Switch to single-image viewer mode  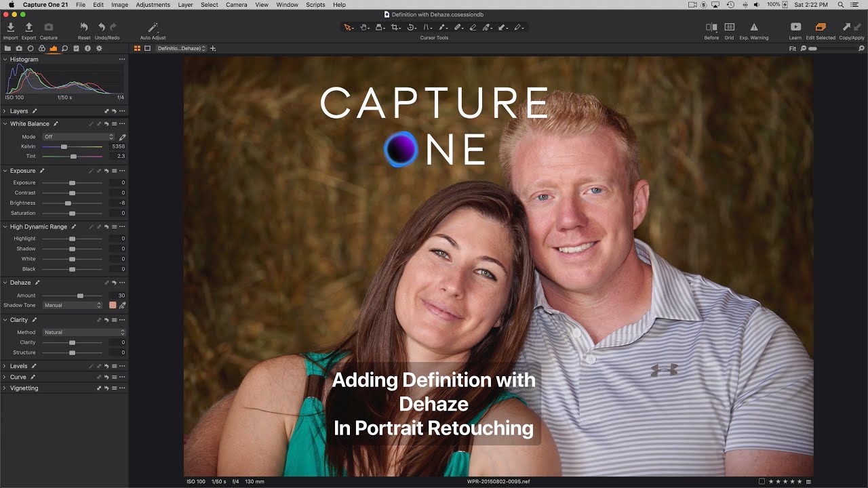147,49
